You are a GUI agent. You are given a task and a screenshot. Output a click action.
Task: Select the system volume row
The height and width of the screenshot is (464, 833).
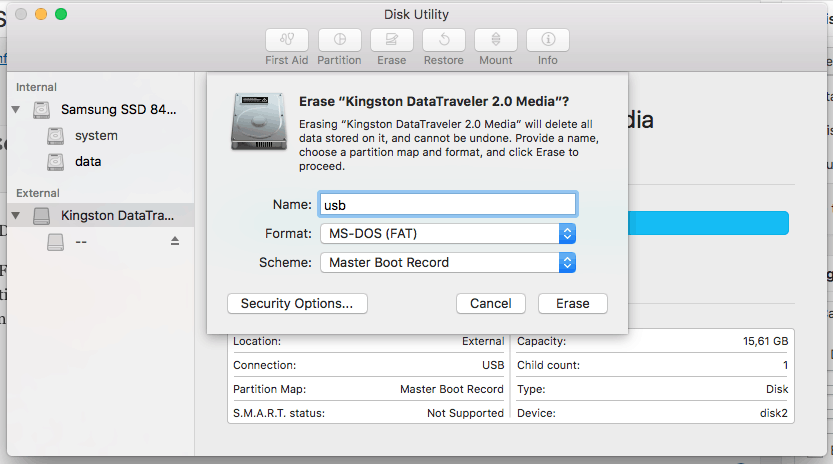click(101, 136)
